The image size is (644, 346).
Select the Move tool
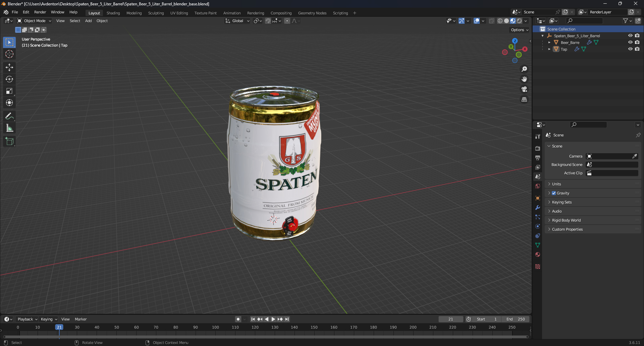tap(9, 67)
